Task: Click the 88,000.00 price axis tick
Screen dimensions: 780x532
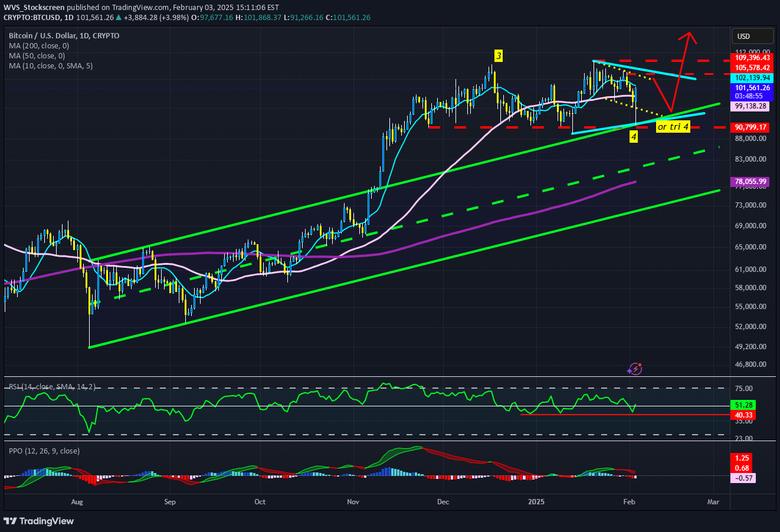Action: pyautogui.click(x=751, y=139)
